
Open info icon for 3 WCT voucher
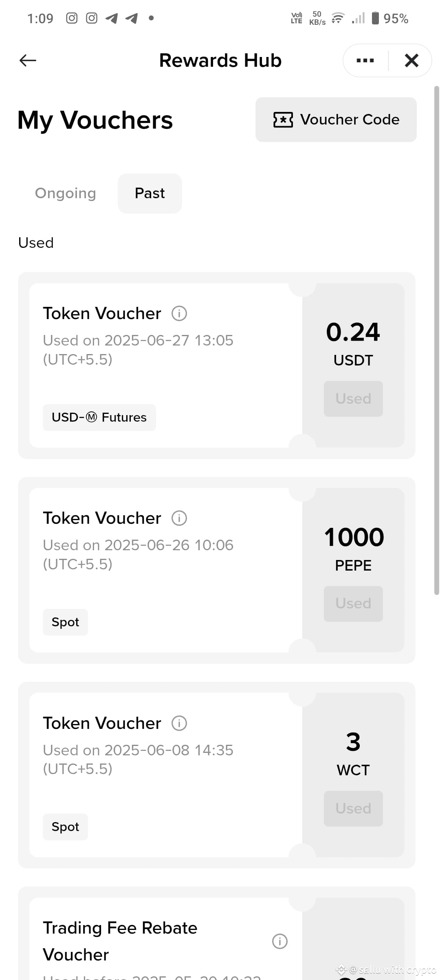point(179,723)
